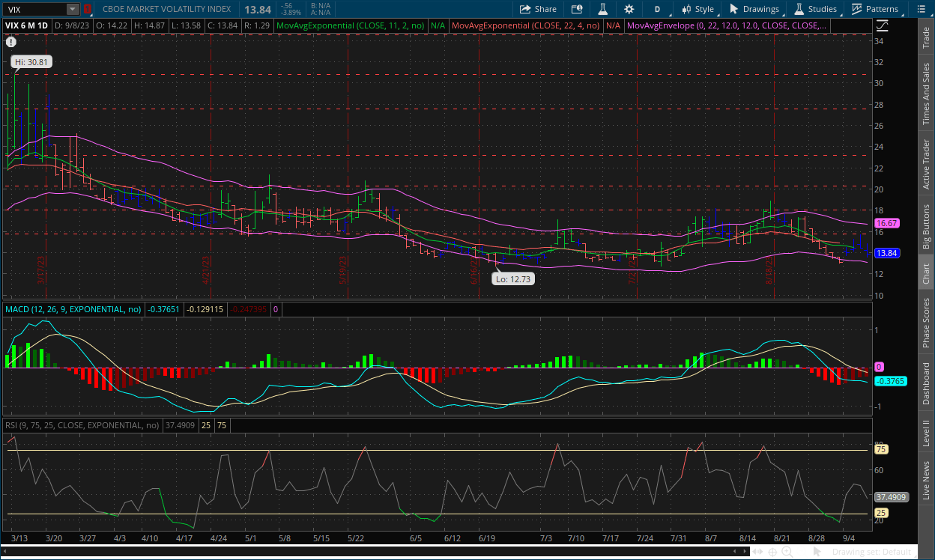Click the MACD zero line tag

pyautogui.click(x=879, y=367)
